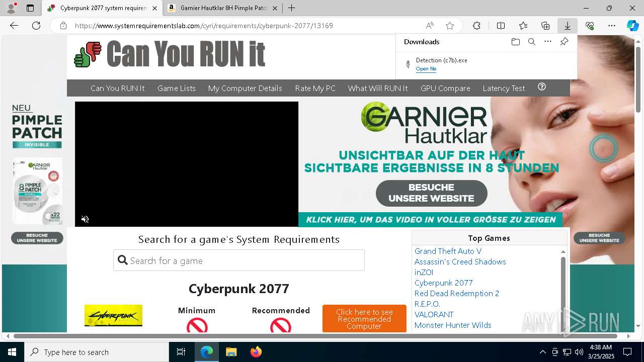Toggle the Downloads toolbar icon

[567, 26]
